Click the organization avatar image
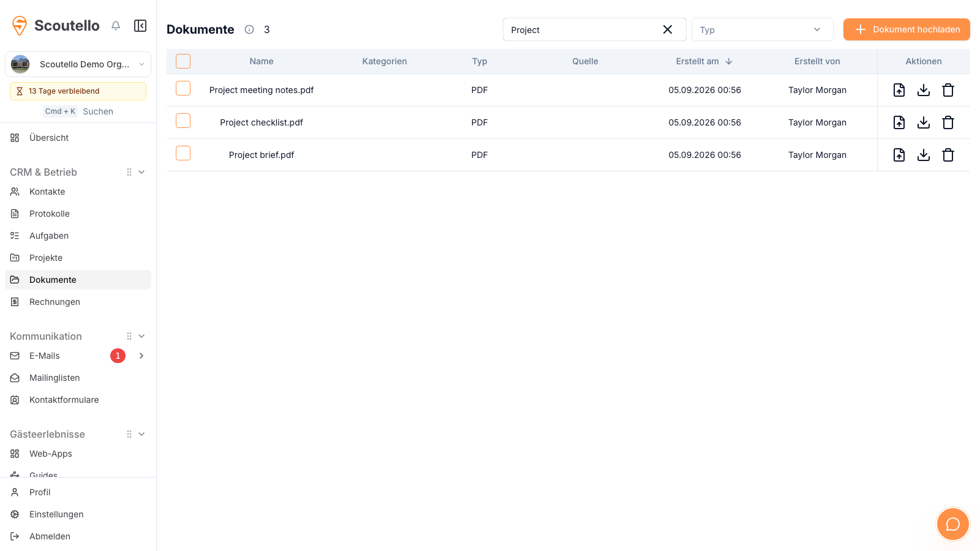This screenshot has height=551, width=980. 20,64
